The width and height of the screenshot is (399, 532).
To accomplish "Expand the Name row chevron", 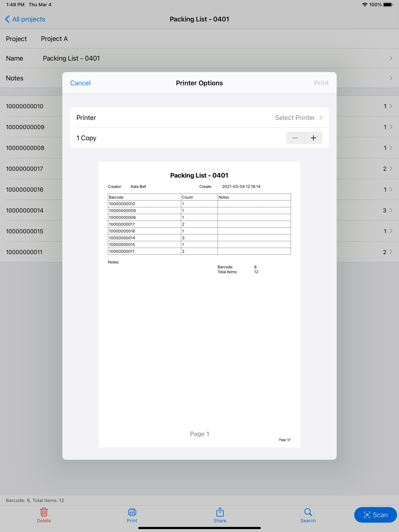I will (391, 58).
